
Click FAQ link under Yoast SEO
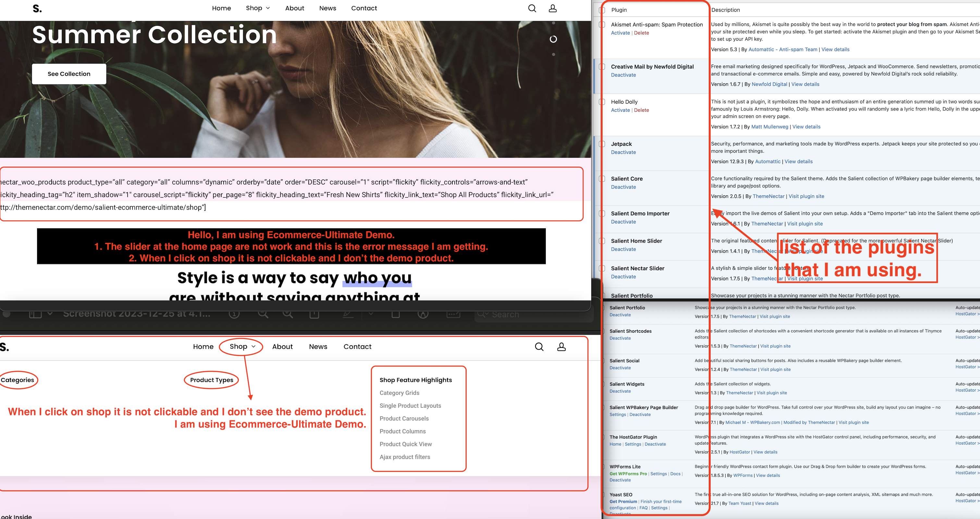tap(643, 508)
